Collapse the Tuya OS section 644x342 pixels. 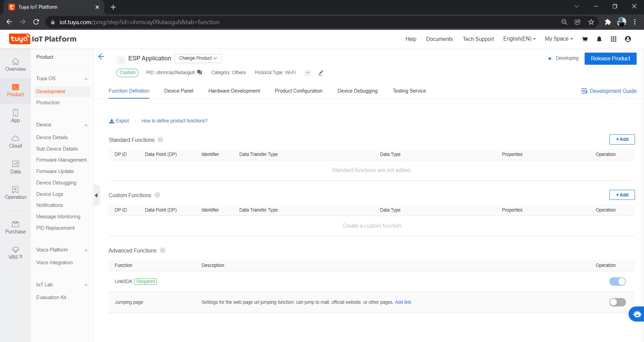[x=86, y=79]
